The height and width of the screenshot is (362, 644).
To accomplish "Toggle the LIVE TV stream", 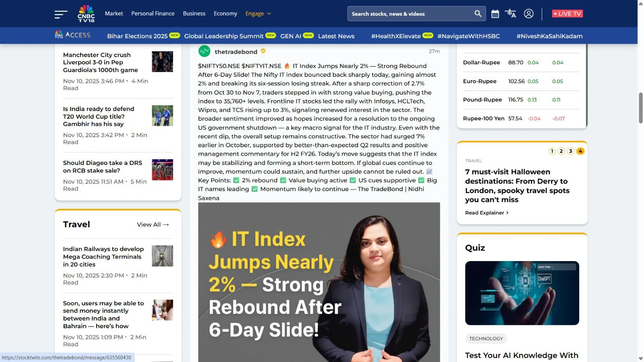I will tap(567, 13).
